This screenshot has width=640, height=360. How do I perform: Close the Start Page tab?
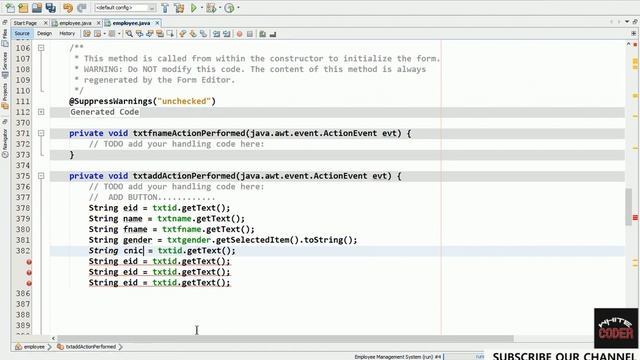[46, 23]
